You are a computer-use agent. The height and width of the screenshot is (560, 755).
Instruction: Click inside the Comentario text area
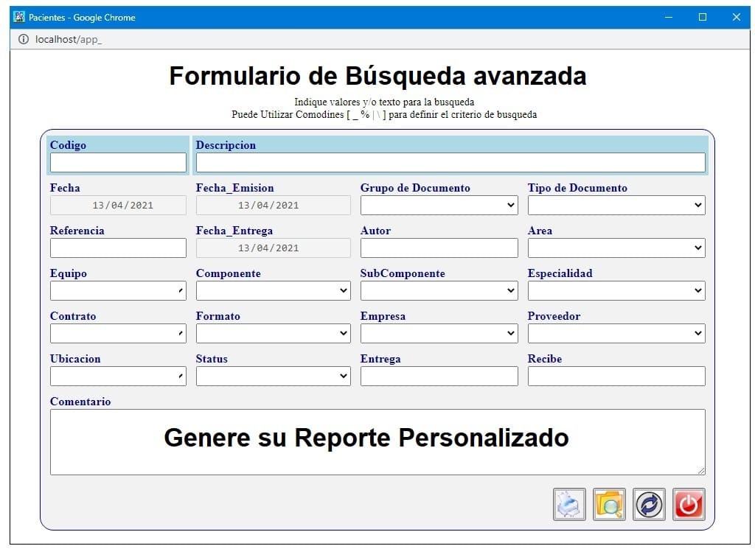click(x=377, y=442)
